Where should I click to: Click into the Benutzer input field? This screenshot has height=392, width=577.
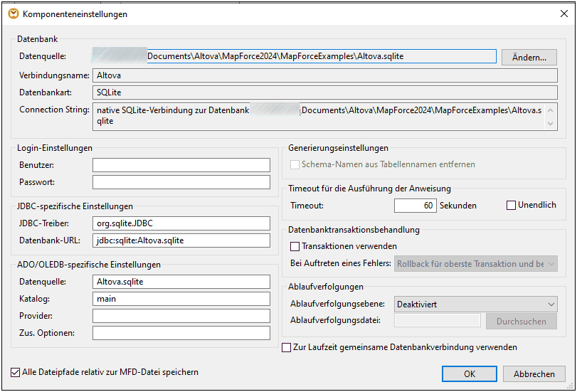(181, 165)
